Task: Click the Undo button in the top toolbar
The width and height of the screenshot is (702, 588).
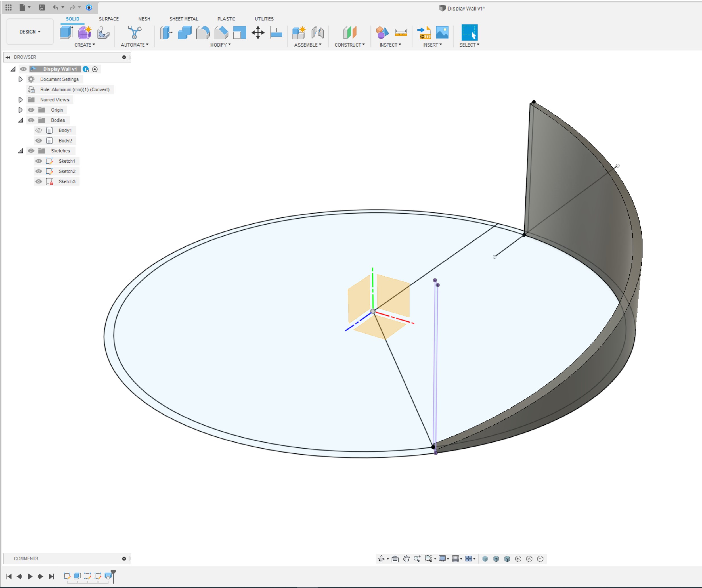Action: point(55,7)
